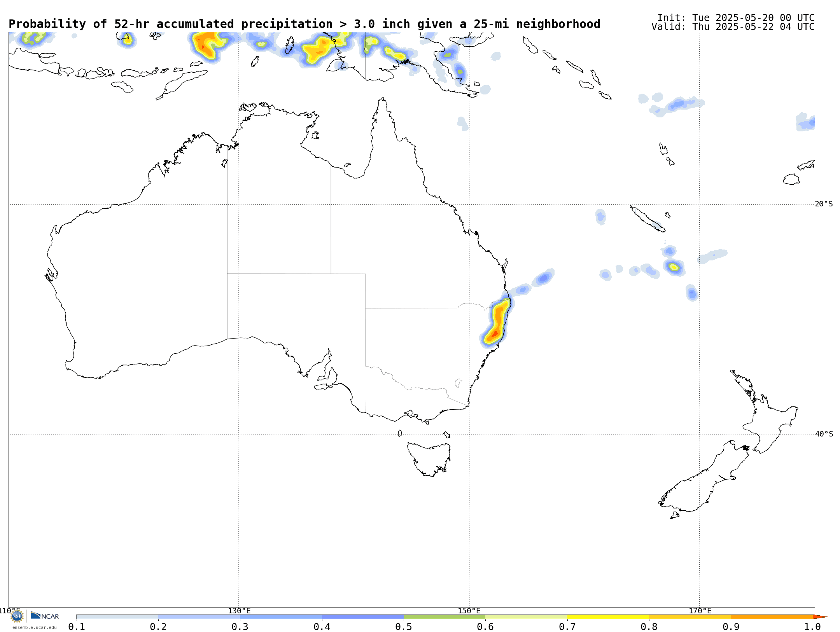Image resolution: width=840 pixels, height=632 pixels.
Task: Select the medium blue 0.3–0.4 colorbar segment
Action: click(281, 617)
